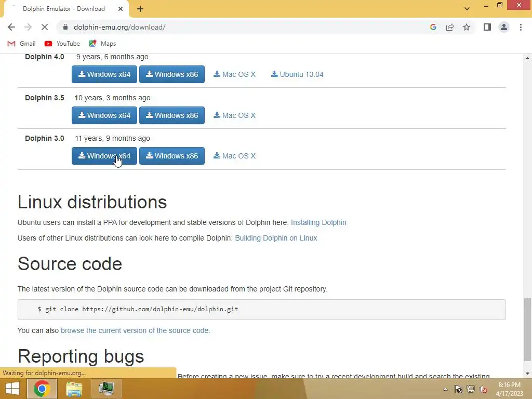Viewport: 532px width, 399px height.
Task: Download Dolphin 4.0 Windows x64
Action: click(x=104, y=74)
